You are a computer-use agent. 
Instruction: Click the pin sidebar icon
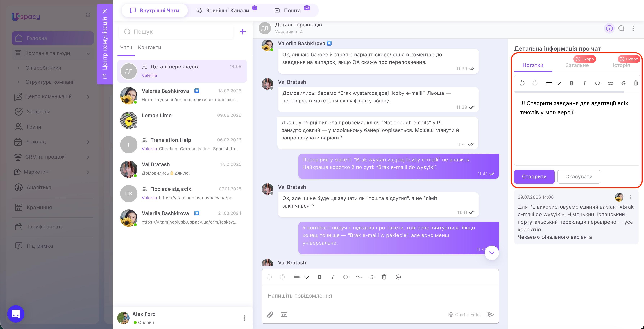pos(88,16)
